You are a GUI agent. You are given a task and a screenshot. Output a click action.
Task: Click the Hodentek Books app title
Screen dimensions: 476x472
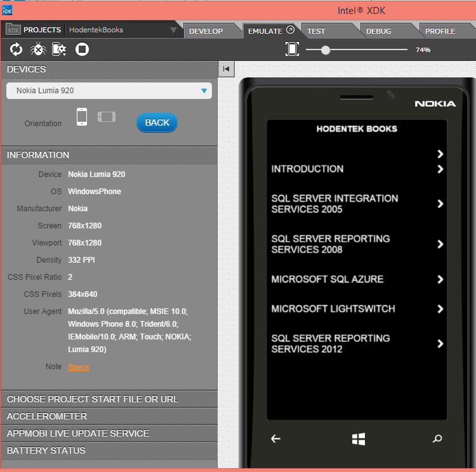pos(357,129)
